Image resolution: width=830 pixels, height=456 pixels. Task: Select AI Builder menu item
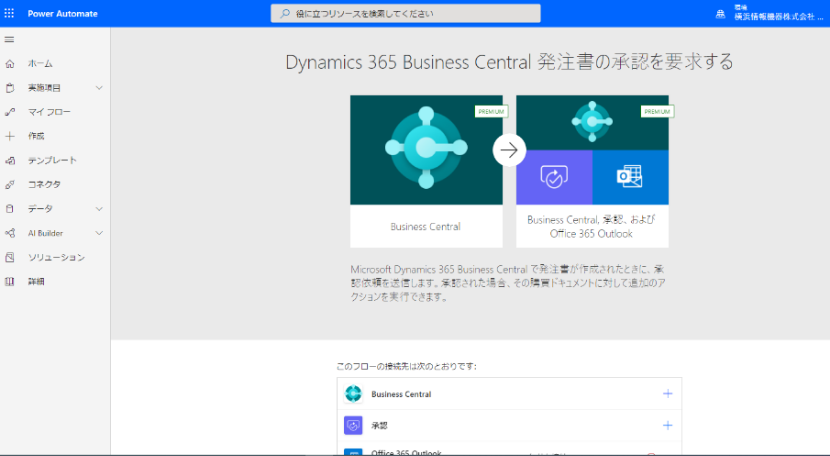click(x=45, y=233)
